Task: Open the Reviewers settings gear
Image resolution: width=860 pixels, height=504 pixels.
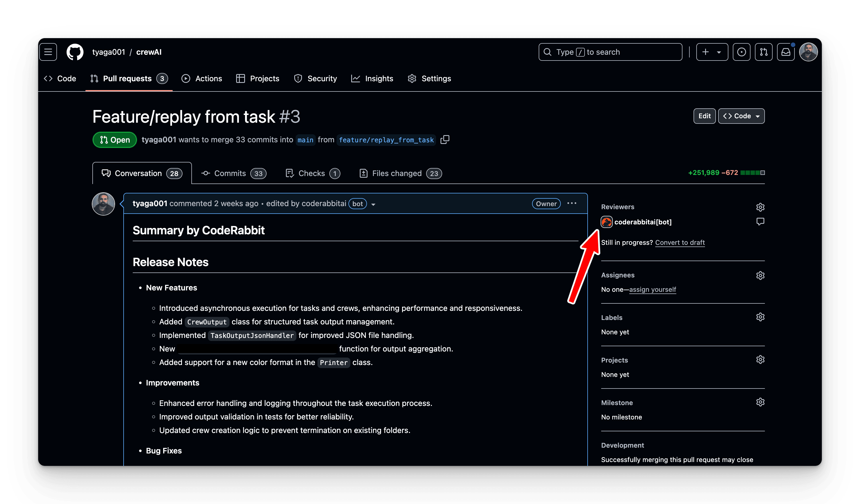Action: coord(760,207)
